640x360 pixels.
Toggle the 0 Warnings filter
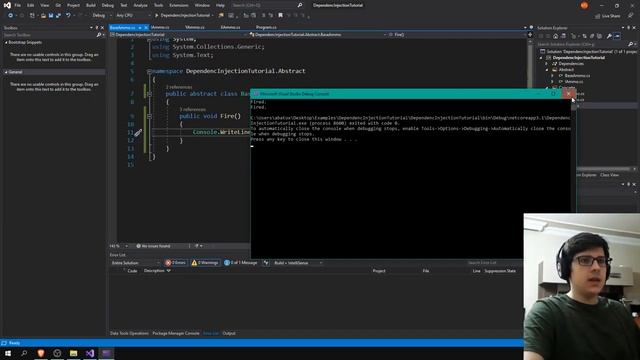click(x=205, y=263)
